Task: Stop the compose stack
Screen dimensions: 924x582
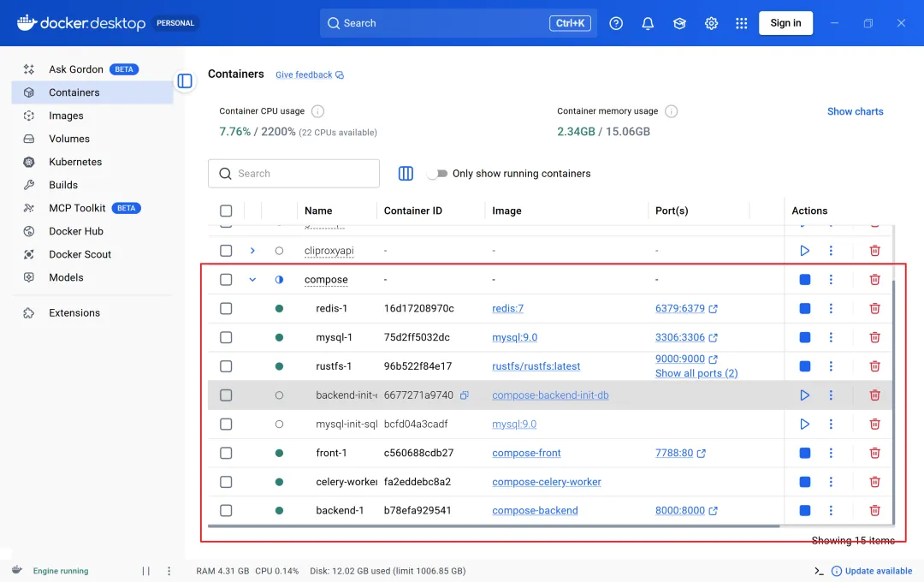Action: (804, 280)
